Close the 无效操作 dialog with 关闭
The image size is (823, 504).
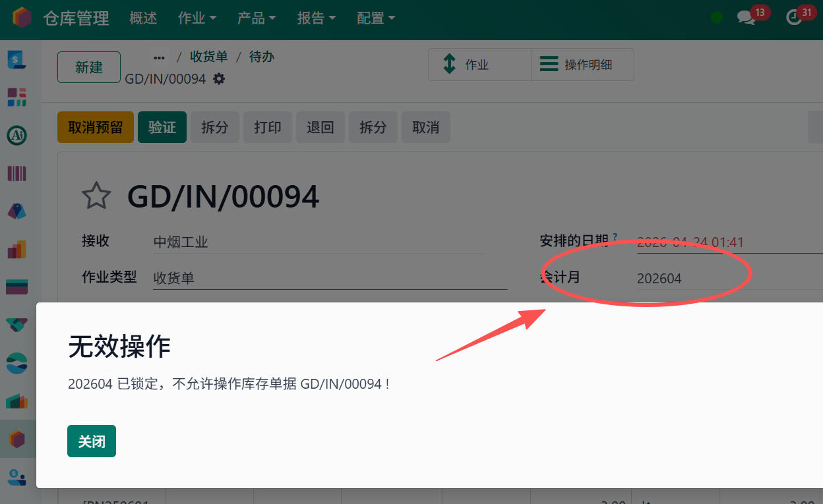[91, 441]
